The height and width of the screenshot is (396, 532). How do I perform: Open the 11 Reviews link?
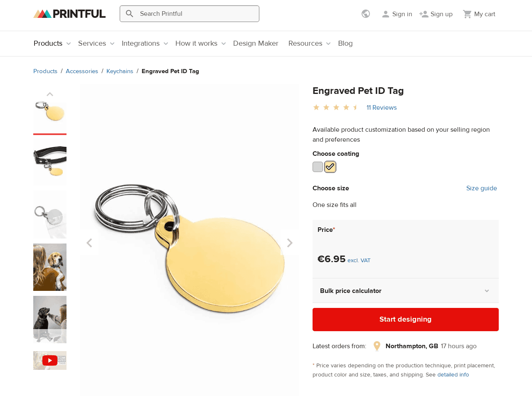point(382,108)
